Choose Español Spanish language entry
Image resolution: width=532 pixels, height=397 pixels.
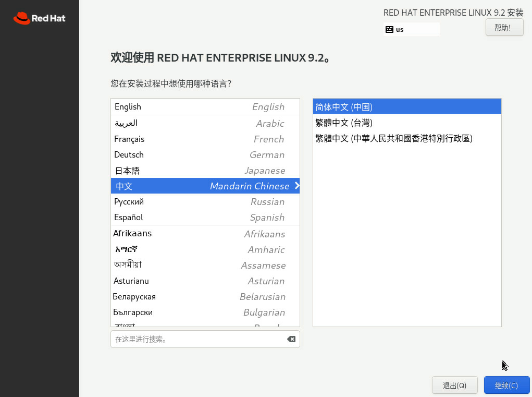[x=205, y=218]
